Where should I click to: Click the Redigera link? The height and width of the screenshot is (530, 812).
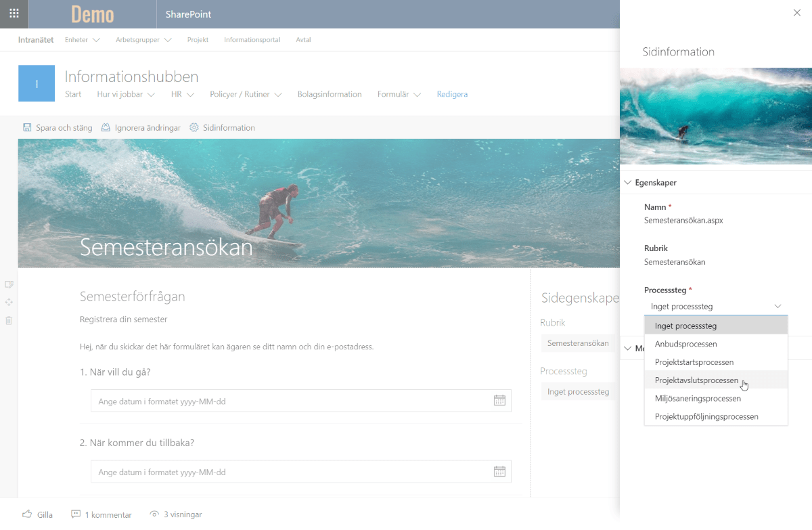[452, 94]
